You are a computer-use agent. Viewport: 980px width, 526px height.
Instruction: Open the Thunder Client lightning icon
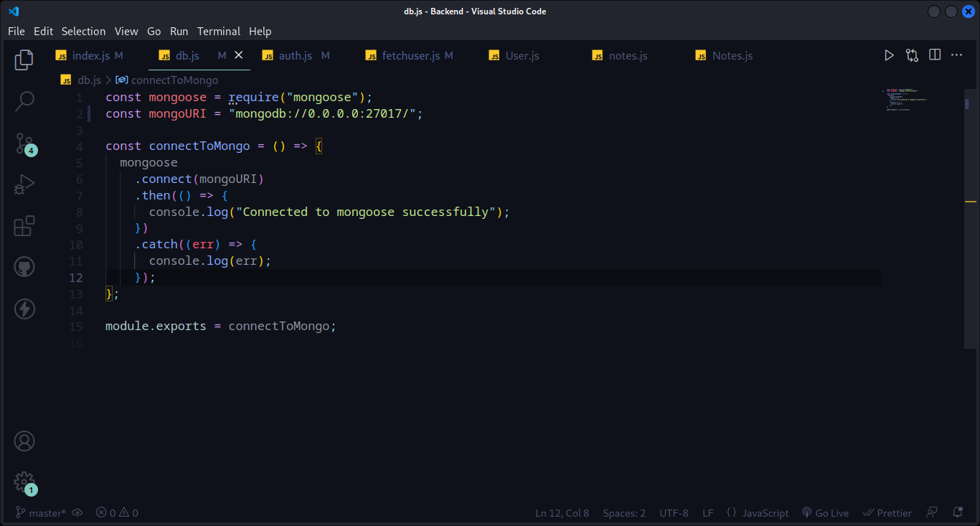point(24,309)
